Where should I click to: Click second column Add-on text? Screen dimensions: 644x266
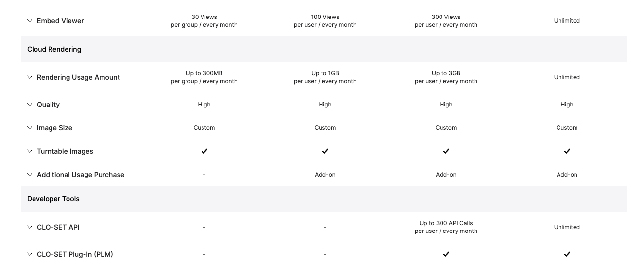tap(325, 175)
